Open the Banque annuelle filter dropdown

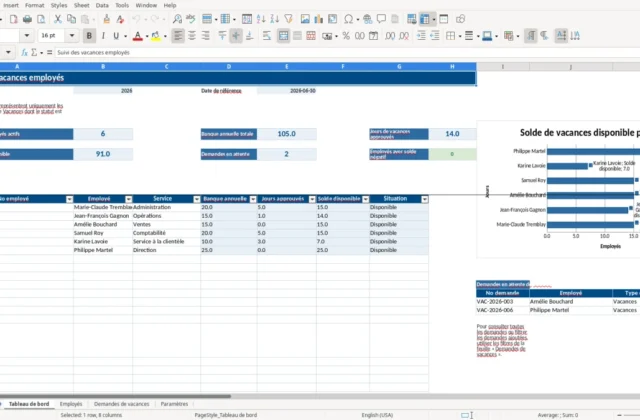coord(253,199)
